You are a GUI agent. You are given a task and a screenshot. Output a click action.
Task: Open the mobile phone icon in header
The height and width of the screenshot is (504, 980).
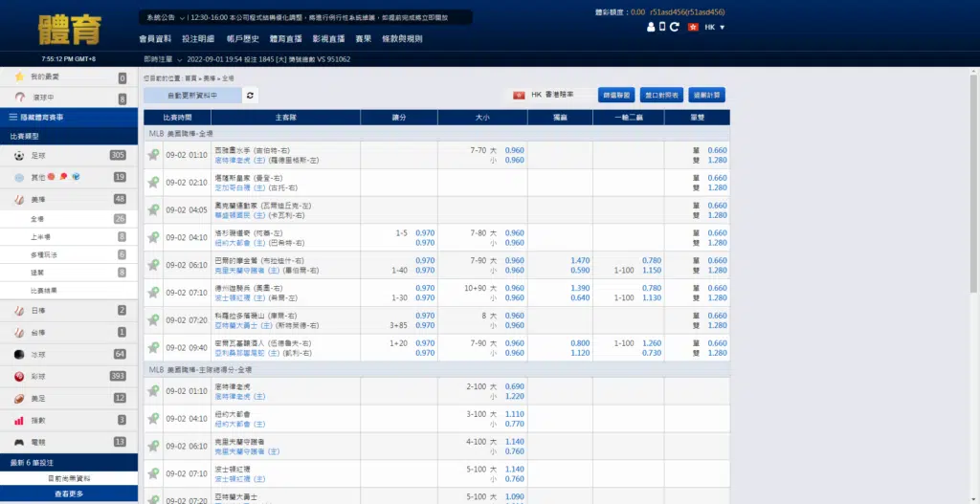(x=660, y=27)
